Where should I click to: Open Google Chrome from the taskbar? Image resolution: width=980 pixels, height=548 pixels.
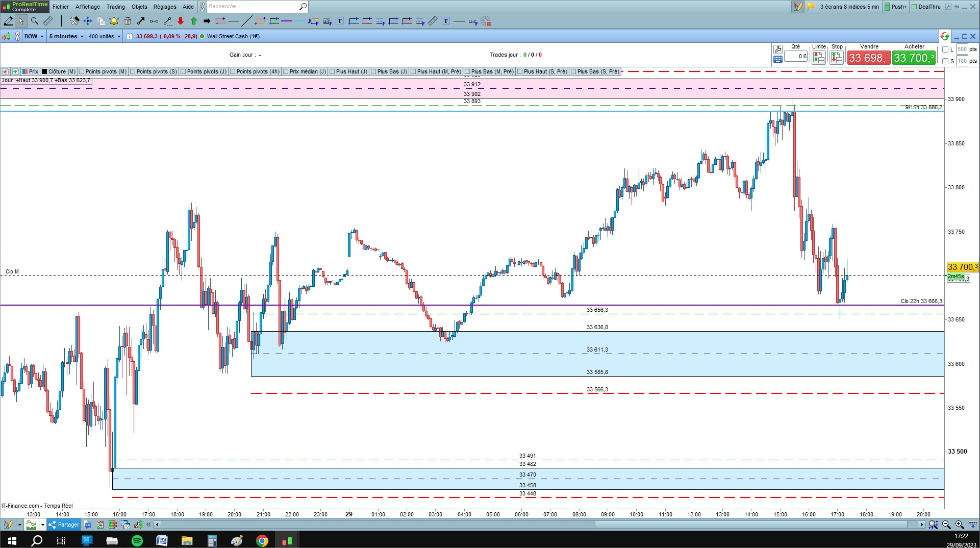point(262,541)
